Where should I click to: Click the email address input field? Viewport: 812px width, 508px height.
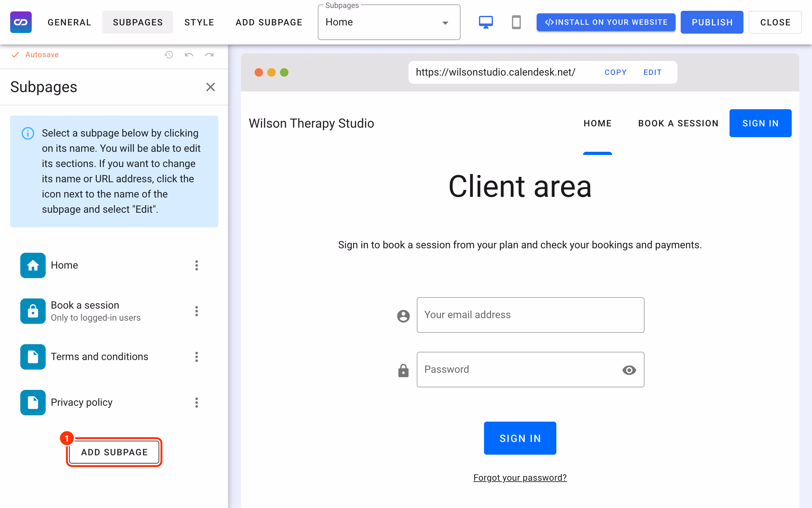(x=530, y=315)
